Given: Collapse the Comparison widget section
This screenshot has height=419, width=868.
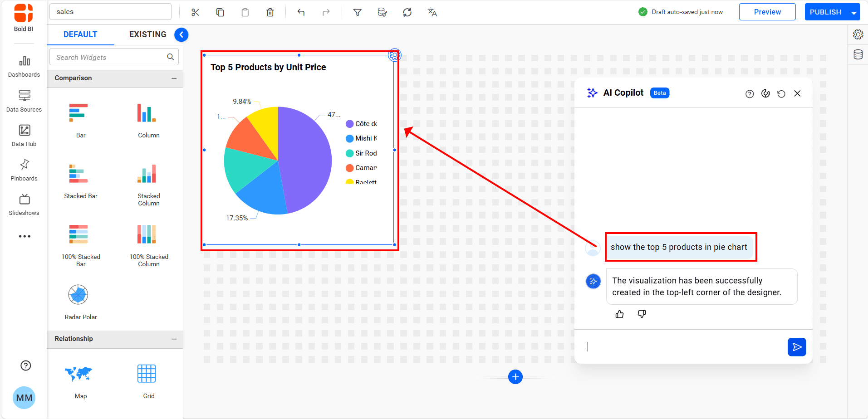Looking at the screenshot, I should (x=174, y=78).
